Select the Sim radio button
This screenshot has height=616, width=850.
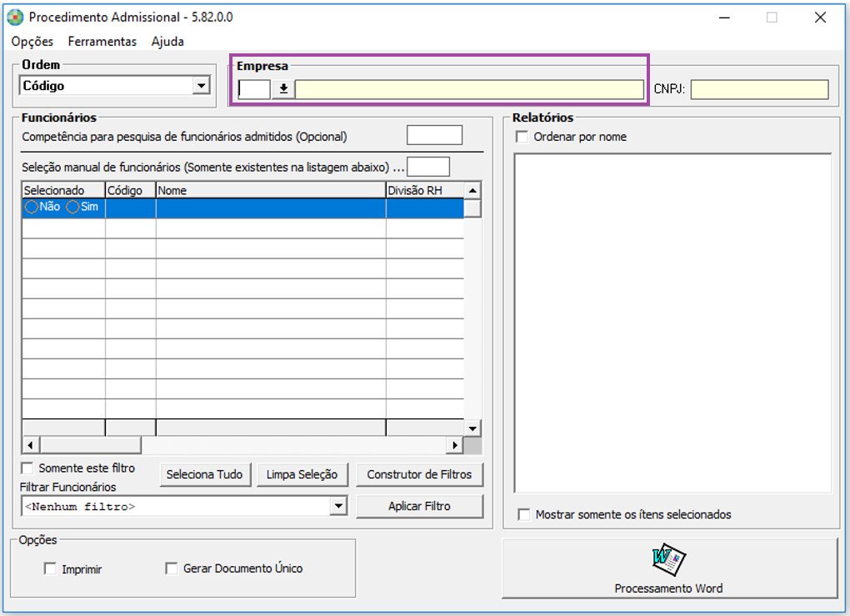coord(72,208)
